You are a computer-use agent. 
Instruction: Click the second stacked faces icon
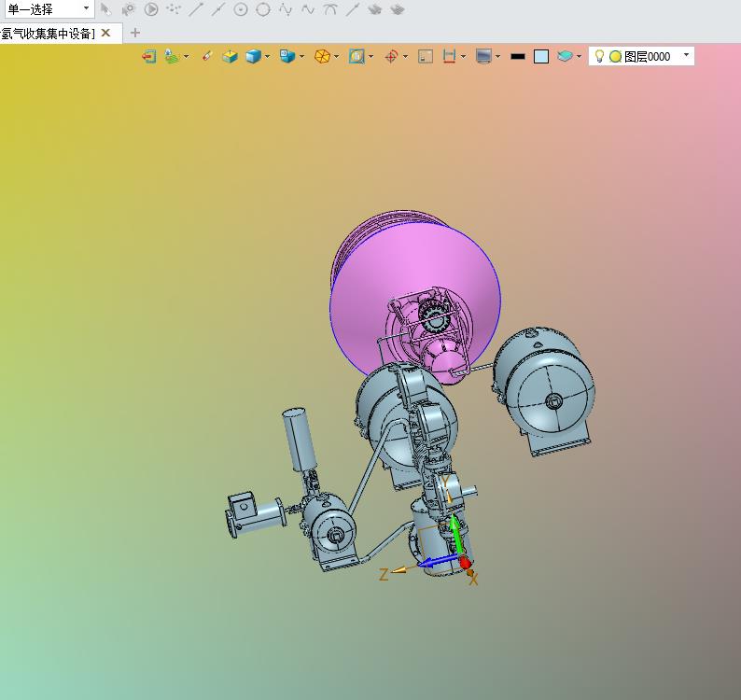click(x=398, y=9)
